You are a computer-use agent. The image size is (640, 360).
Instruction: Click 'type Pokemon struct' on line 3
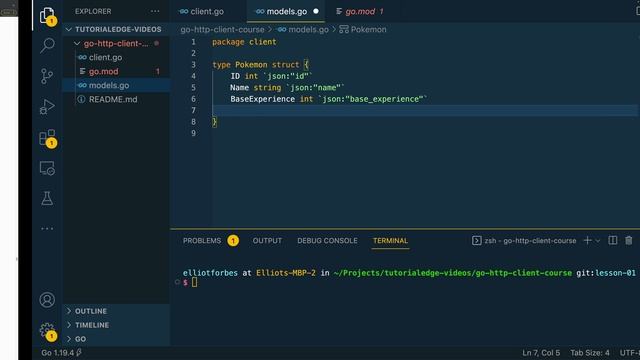(x=256, y=64)
